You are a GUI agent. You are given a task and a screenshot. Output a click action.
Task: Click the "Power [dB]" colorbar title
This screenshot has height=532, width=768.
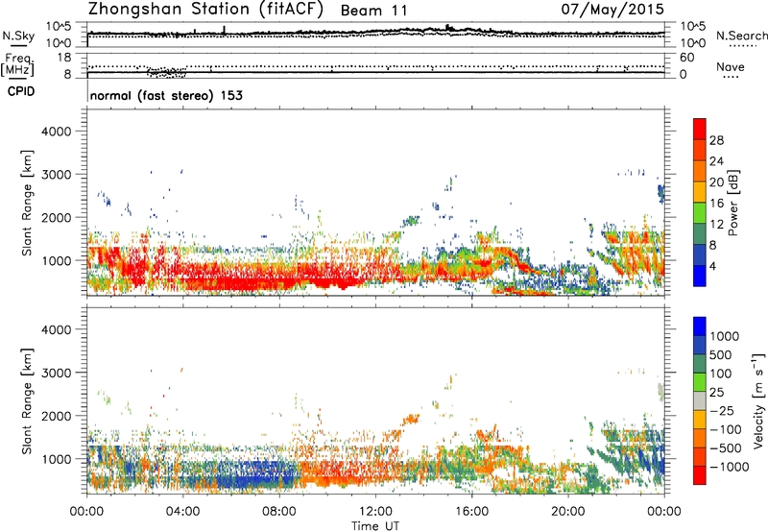pos(733,203)
